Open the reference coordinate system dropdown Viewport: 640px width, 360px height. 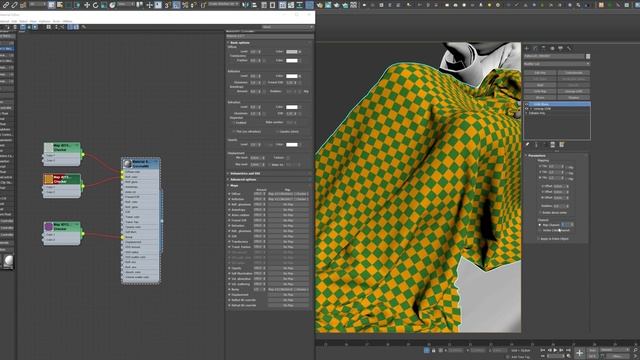point(126,5)
